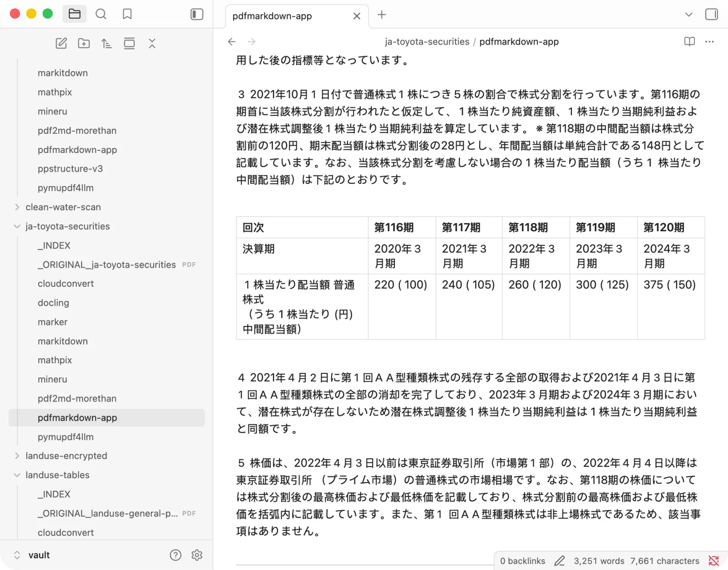Viewport: 728px width, 570px height.
Task: Click the 第118期 table header
Action: click(536, 227)
